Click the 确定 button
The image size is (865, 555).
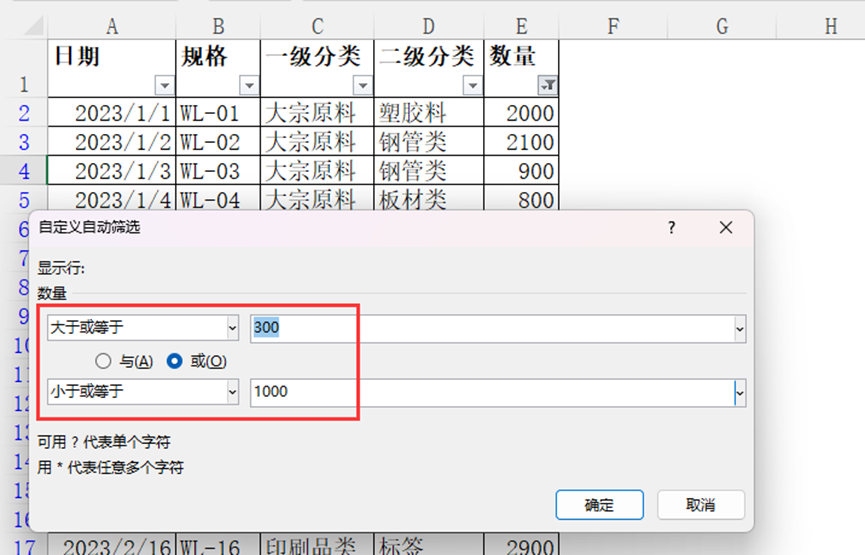coord(600,505)
